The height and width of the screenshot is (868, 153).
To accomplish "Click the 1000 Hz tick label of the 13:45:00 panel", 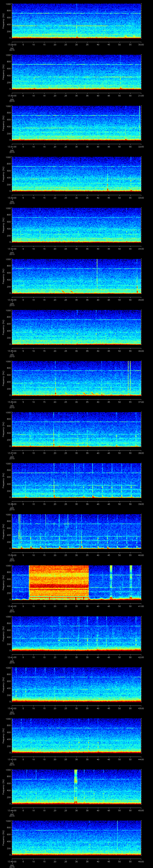I will coord(8,821).
